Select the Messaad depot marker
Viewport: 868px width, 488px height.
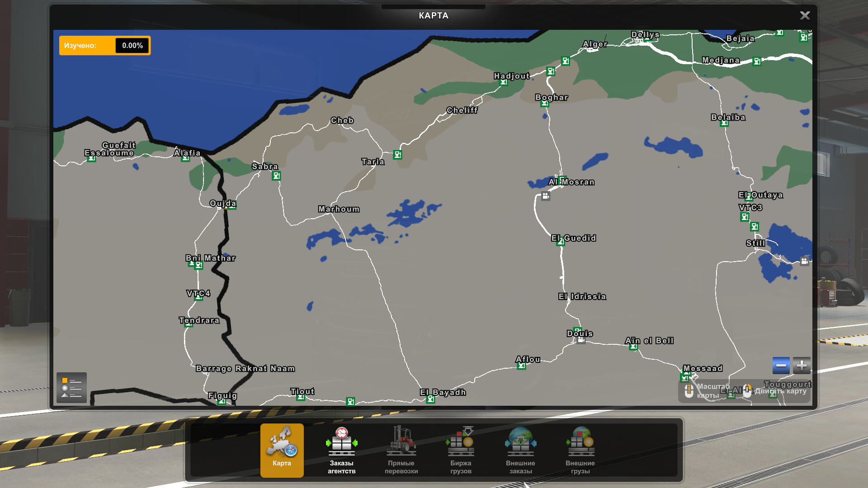pyautogui.click(x=685, y=377)
